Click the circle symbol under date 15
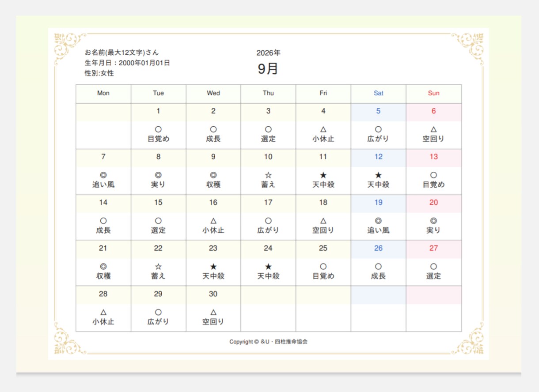 pos(158,221)
